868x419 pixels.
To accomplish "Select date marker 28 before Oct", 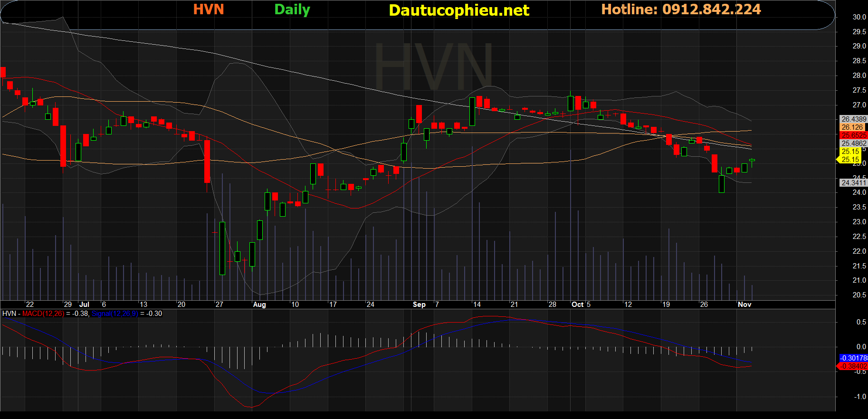I will coord(552,305).
